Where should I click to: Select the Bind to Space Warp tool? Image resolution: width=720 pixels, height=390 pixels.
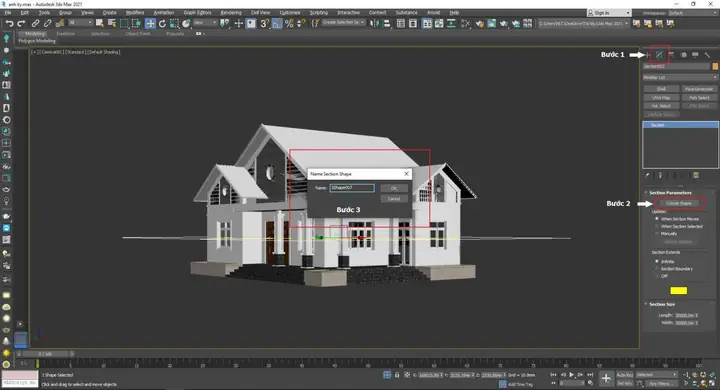(59, 23)
